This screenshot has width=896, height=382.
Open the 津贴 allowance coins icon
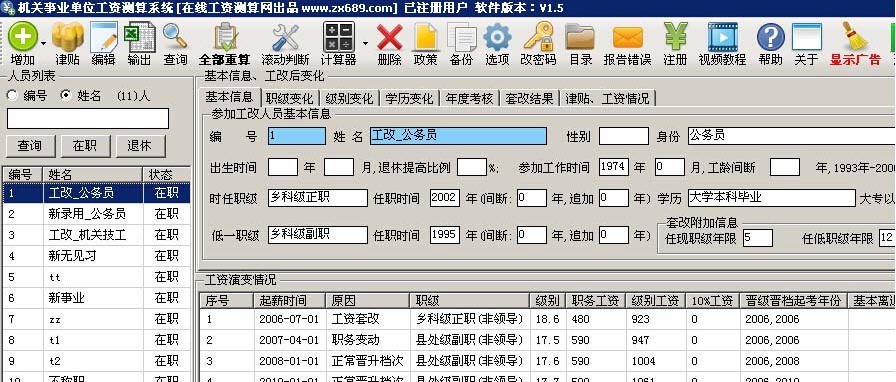point(68,37)
